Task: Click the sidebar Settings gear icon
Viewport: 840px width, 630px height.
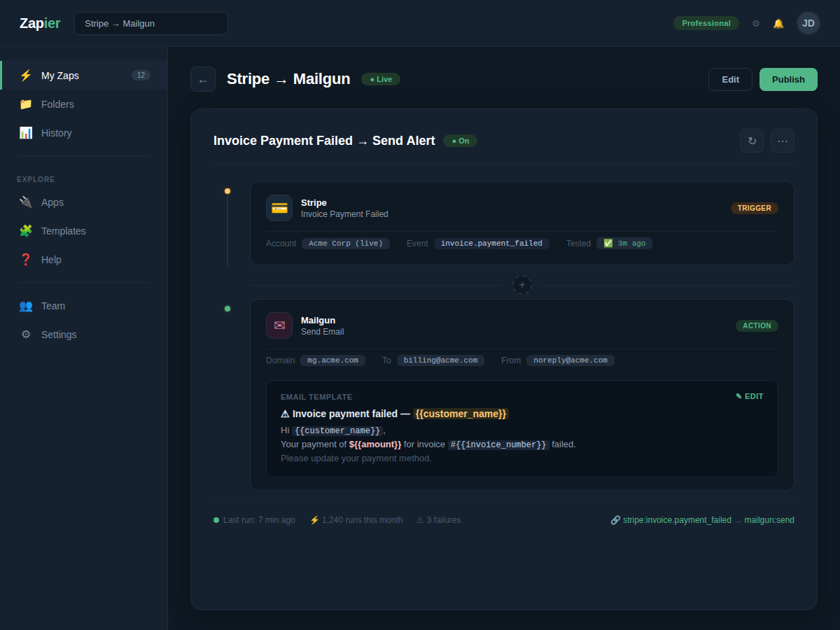Action: pyautogui.click(x=26, y=334)
